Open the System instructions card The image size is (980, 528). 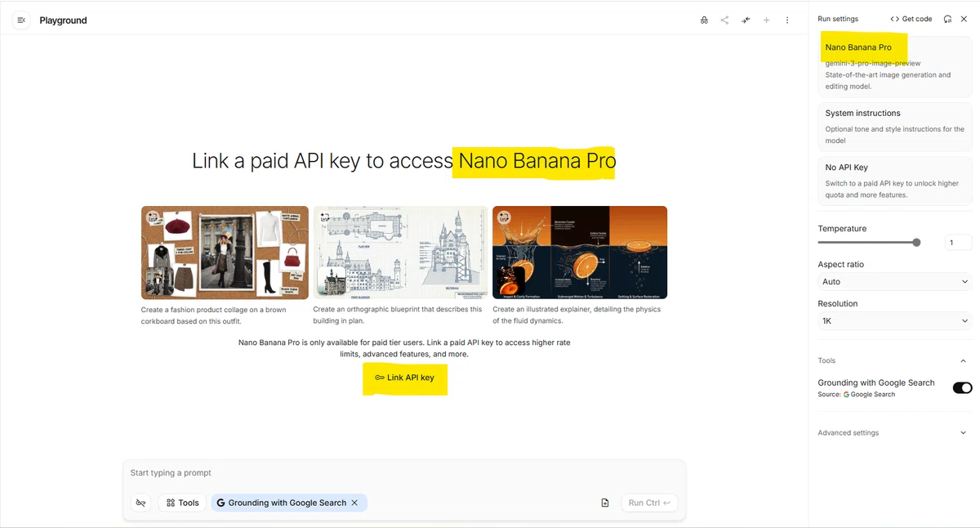pyautogui.click(x=895, y=127)
